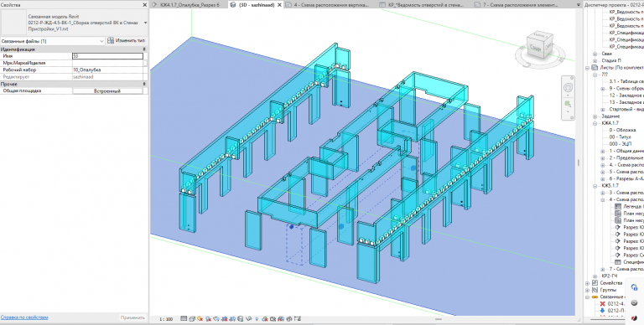
Task: Open visual style icon next to detail level
Action: point(192,319)
